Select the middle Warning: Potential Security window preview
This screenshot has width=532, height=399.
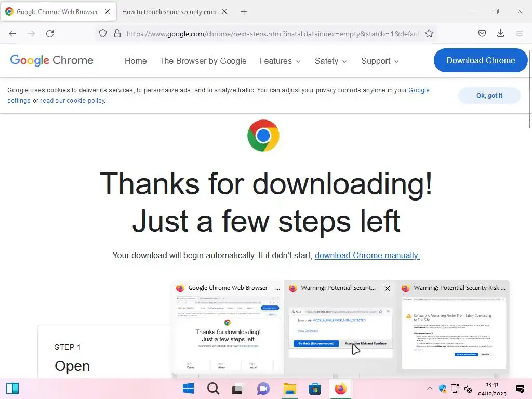click(x=340, y=328)
